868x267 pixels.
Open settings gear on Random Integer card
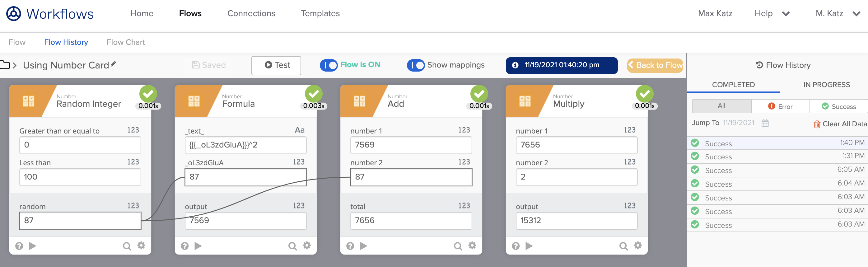(x=141, y=246)
